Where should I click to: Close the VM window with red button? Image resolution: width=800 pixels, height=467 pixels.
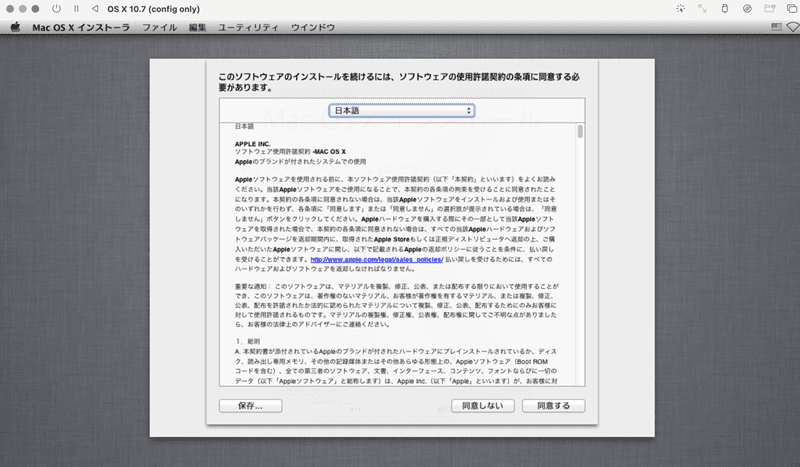point(10,9)
